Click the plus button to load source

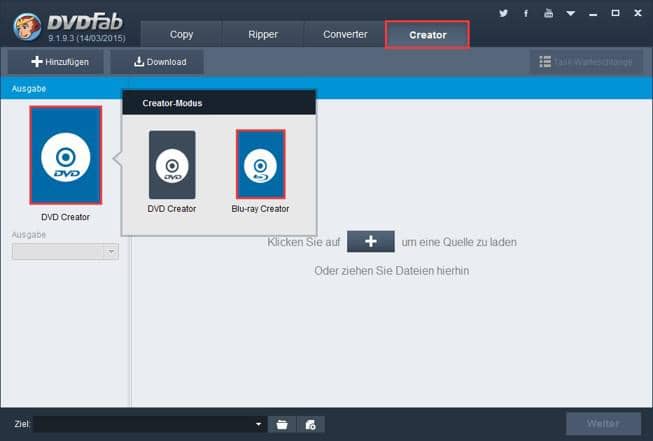coord(371,242)
